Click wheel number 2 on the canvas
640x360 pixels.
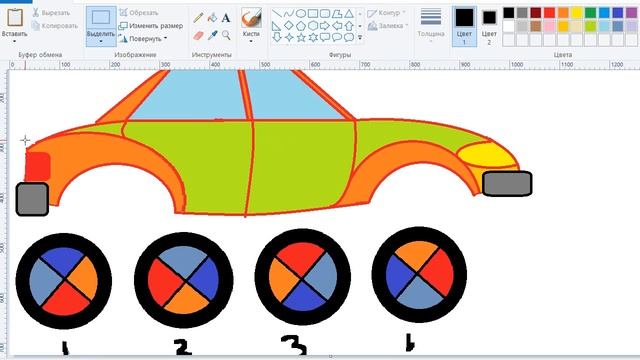[x=184, y=280]
